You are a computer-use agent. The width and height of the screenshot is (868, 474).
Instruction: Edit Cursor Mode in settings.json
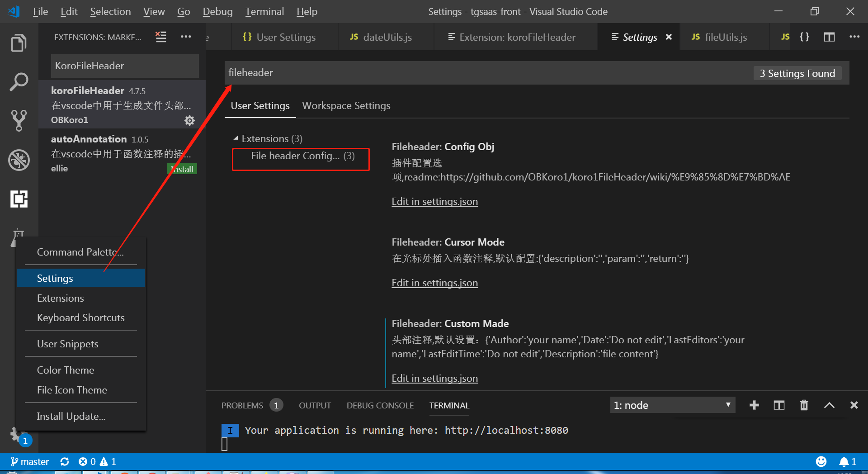point(434,283)
